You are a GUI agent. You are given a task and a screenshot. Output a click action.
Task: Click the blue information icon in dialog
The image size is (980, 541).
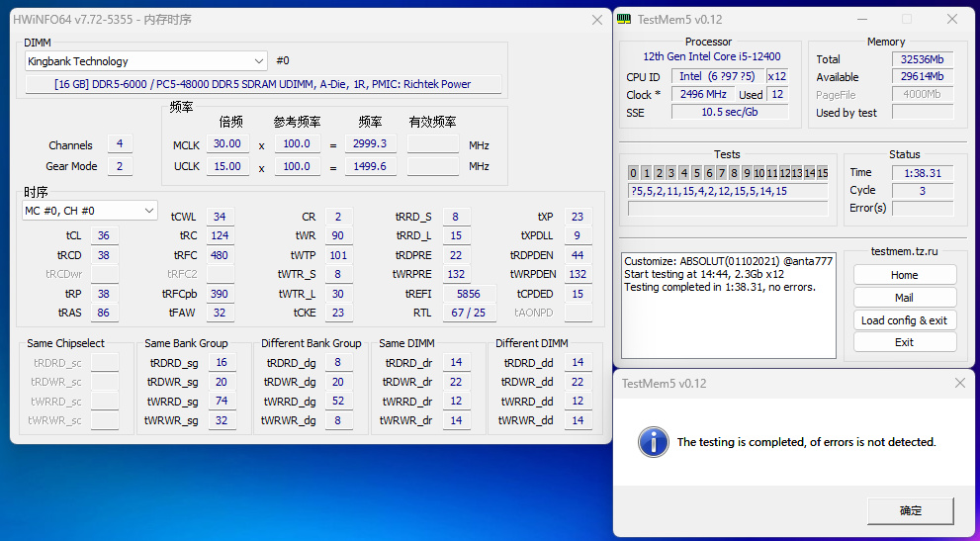(x=653, y=441)
